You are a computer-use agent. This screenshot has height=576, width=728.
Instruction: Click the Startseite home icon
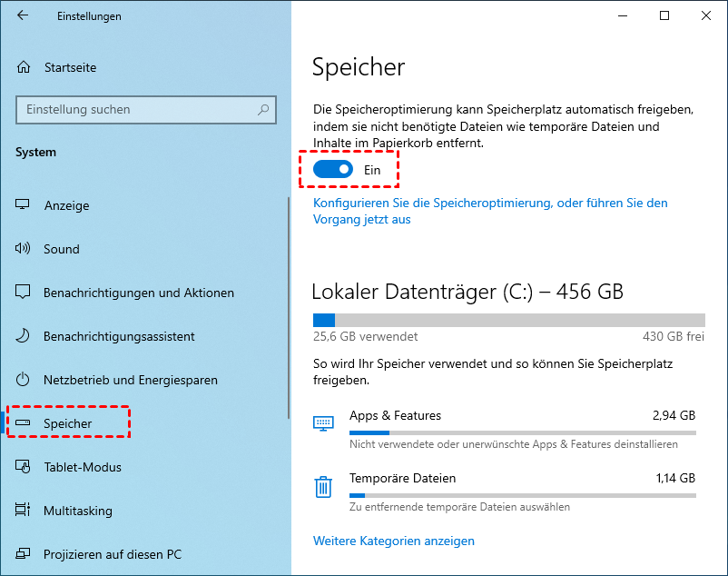click(24, 67)
